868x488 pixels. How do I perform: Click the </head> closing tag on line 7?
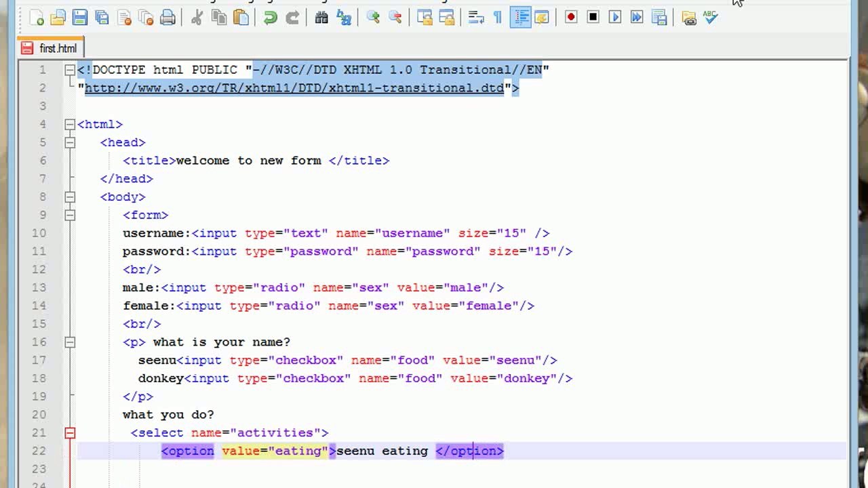127,179
